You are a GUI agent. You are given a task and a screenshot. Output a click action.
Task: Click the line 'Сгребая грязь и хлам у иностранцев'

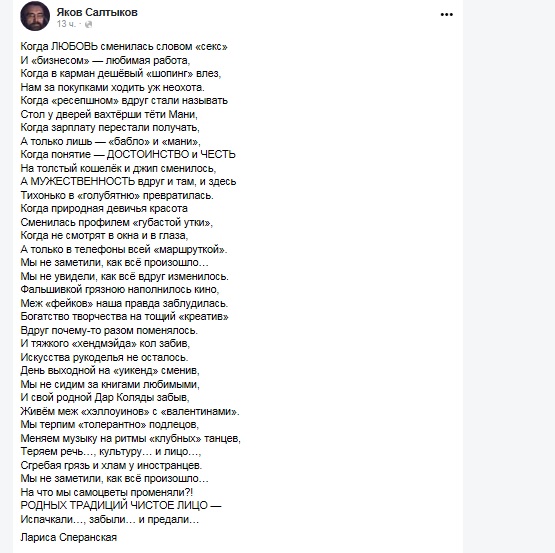[x=111, y=465]
